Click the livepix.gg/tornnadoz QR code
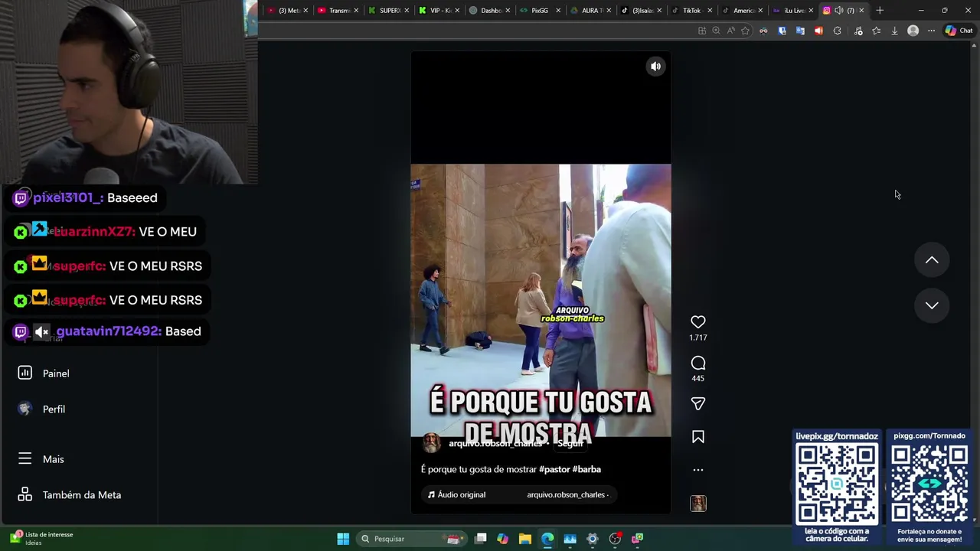980x551 pixels. [x=837, y=484]
